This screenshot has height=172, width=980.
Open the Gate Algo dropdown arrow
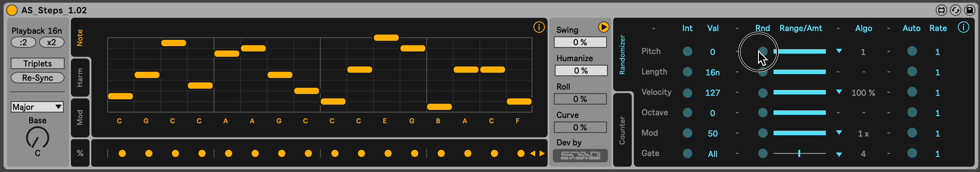point(839,154)
